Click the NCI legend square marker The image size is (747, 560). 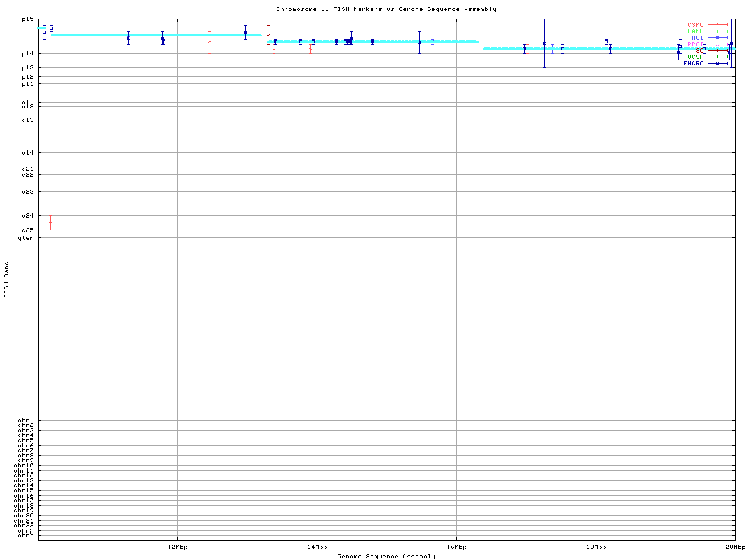tap(718, 38)
